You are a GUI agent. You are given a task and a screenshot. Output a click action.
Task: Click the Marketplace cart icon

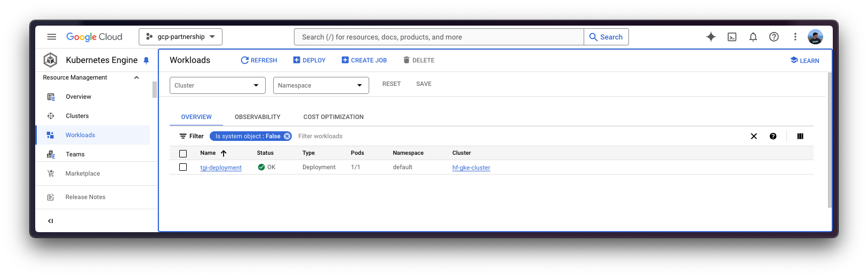pyautogui.click(x=51, y=173)
